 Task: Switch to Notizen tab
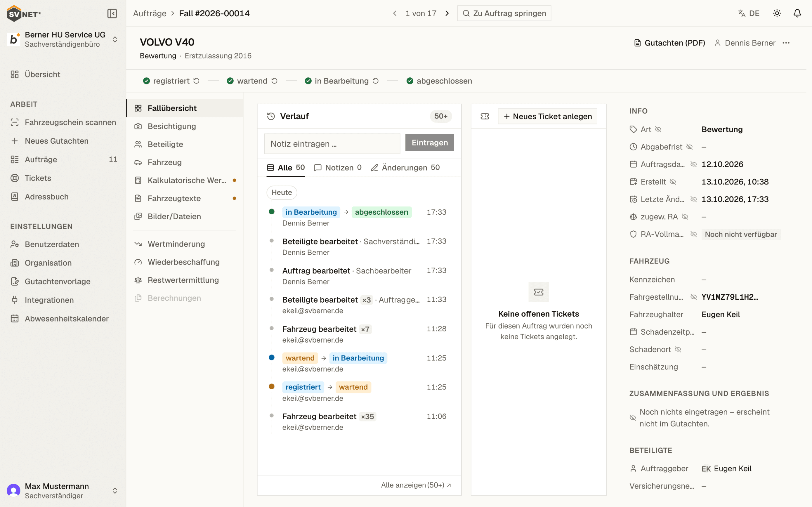[338, 168]
